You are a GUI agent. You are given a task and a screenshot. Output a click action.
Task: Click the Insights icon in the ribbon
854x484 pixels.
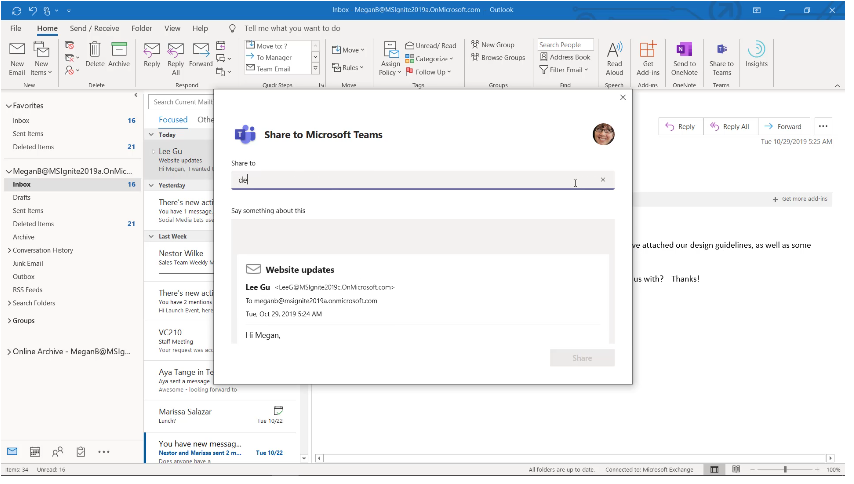click(x=757, y=56)
